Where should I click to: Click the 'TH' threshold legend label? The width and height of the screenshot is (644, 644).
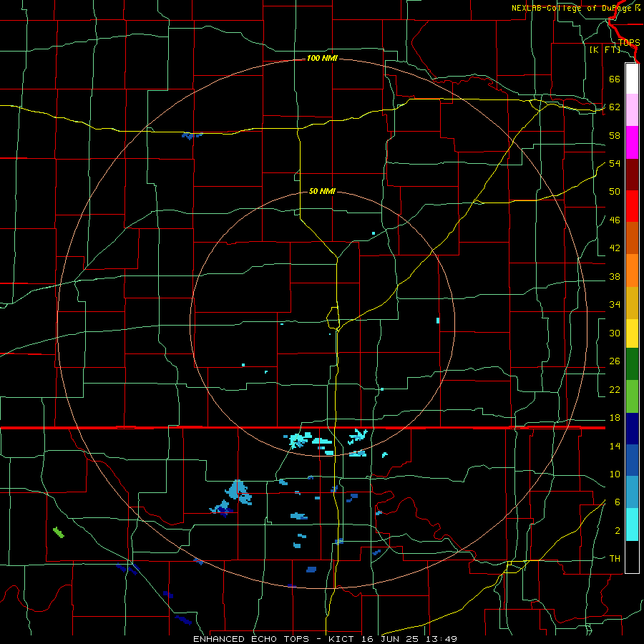pyautogui.click(x=615, y=559)
